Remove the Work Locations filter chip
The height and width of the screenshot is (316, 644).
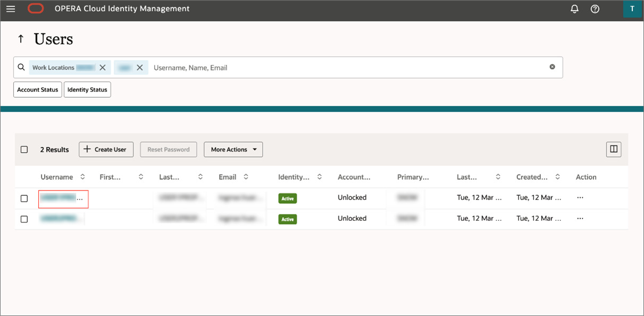103,68
